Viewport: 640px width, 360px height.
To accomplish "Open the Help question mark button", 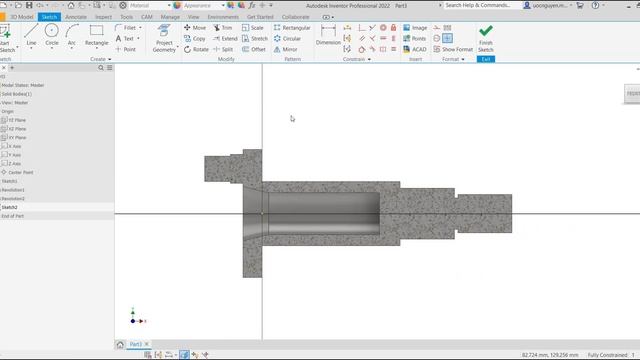I will (596, 5).
